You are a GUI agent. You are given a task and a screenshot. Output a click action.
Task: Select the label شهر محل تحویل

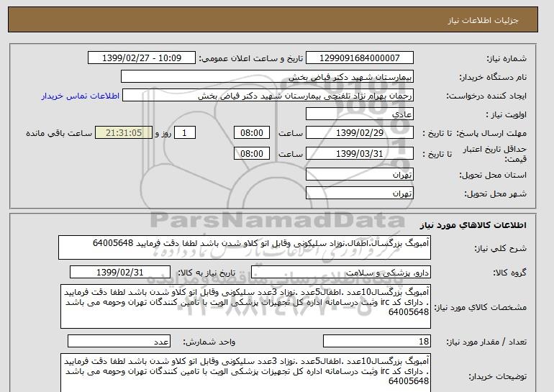point(495,193)
